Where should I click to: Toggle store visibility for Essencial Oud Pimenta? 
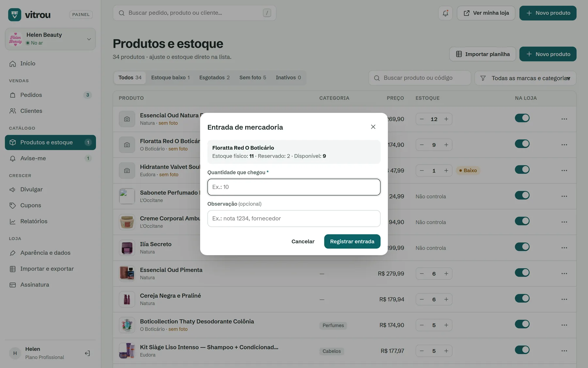tap(522, 272)
